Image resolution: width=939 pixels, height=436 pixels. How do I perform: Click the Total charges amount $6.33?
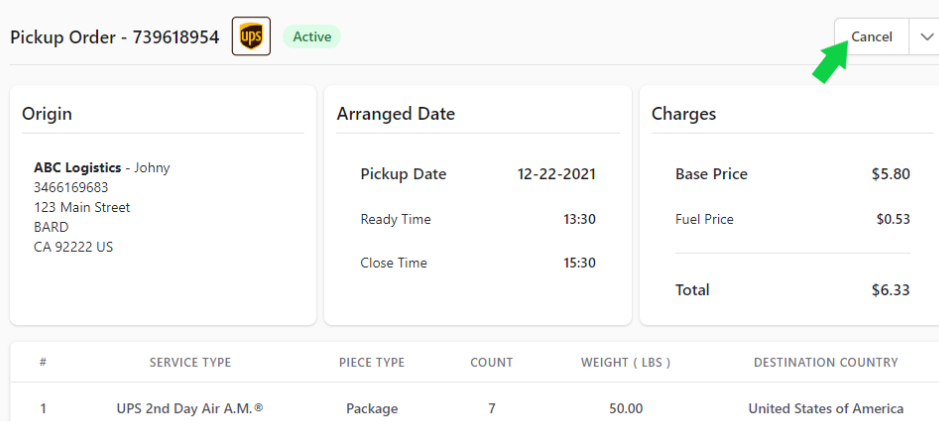point(890,290)
